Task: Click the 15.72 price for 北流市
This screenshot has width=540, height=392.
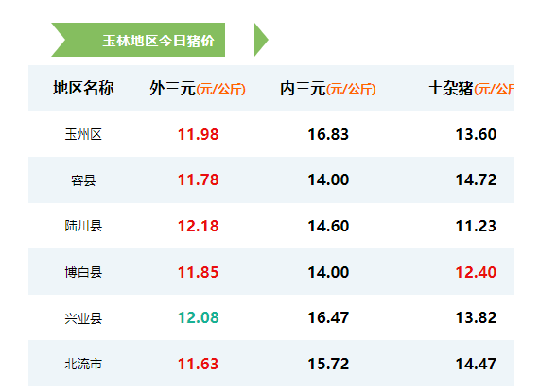Action: 328,364
